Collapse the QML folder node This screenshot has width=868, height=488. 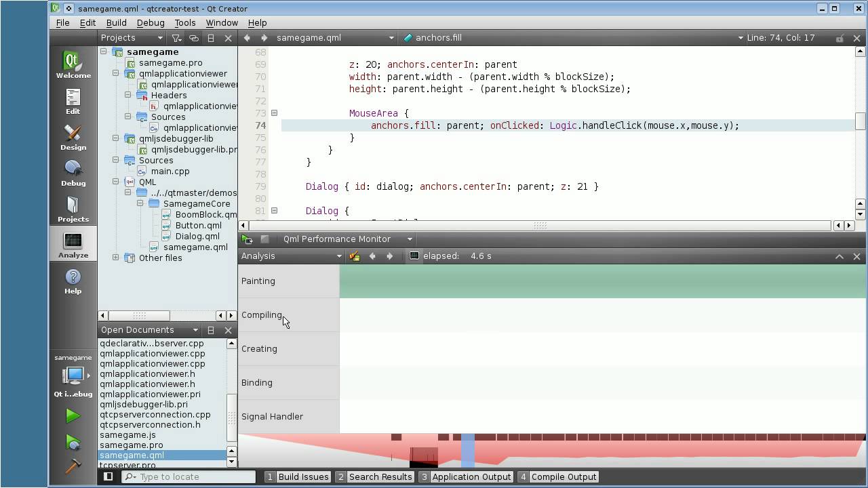(116, 182)
